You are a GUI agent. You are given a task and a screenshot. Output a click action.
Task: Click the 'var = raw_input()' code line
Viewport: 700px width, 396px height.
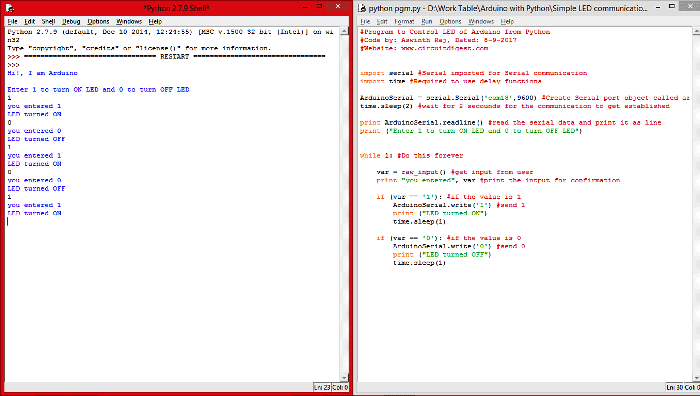pyautogui.click(x=455, y=172)
